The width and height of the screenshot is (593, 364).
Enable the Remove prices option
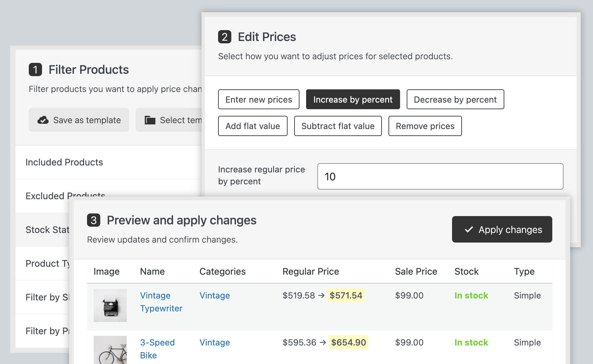[x=425, y=126]
